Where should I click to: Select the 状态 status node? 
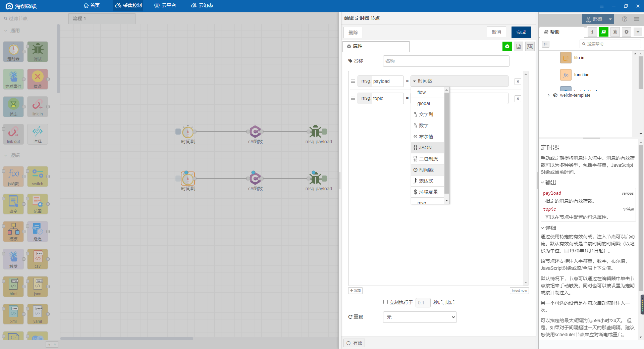13,107
